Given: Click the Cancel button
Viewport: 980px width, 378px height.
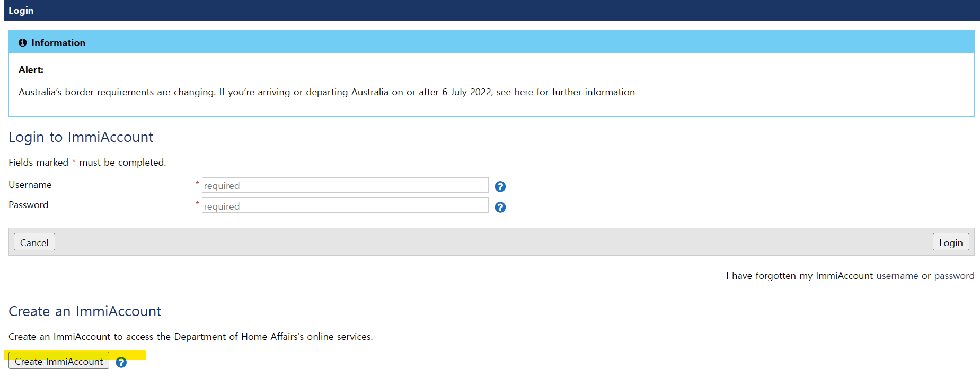Looking at the screenshot, I should pos(34,242).
